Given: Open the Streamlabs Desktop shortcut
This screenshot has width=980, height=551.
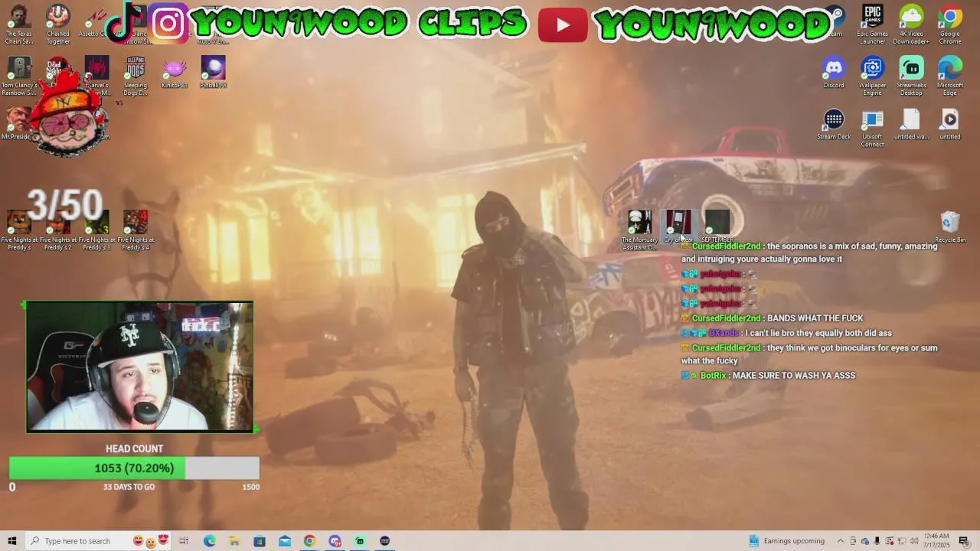Looking at the screenshot, I should tap(911, 77).
